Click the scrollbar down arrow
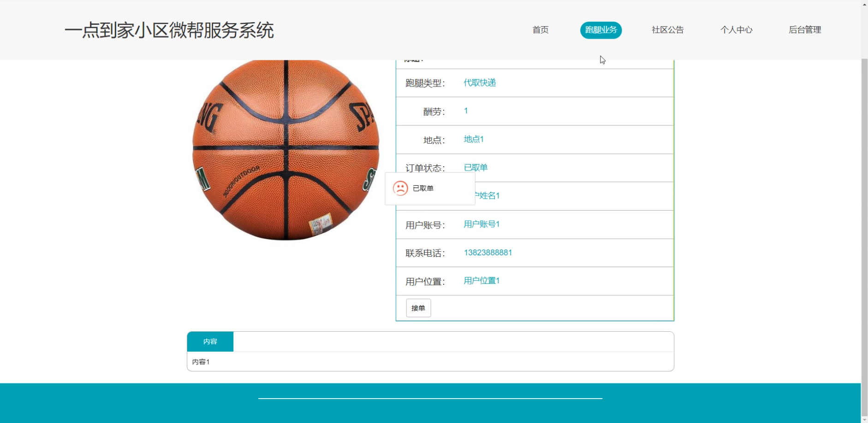The image size is (868, 423). coord(864,419)
